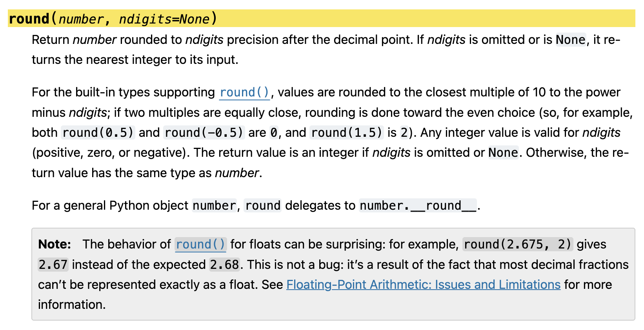Click the bold round function name in heading
The height and width of the screenshot is (330, 644).
[x=29, y=19]
